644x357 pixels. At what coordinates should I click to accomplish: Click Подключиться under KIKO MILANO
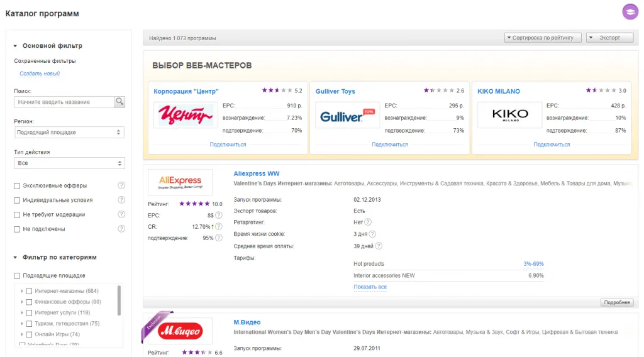(x=552, y=145)
